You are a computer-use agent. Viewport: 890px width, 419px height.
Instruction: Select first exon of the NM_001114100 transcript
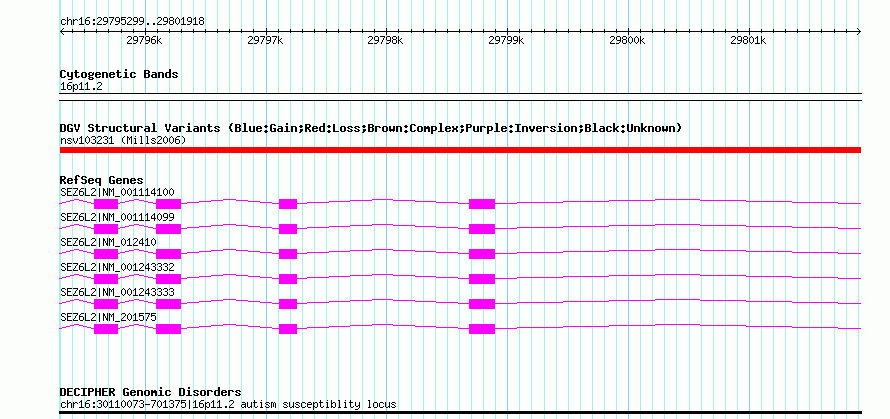tap(106, 204)
